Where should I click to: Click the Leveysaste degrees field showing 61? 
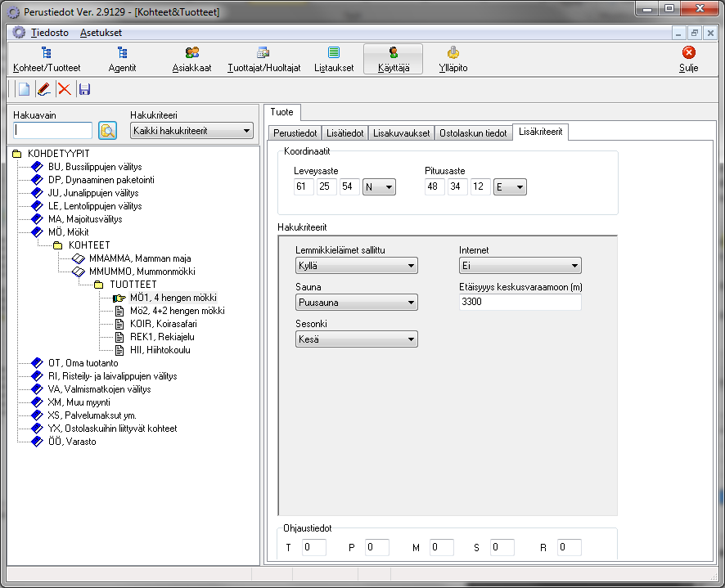(304, 186)
